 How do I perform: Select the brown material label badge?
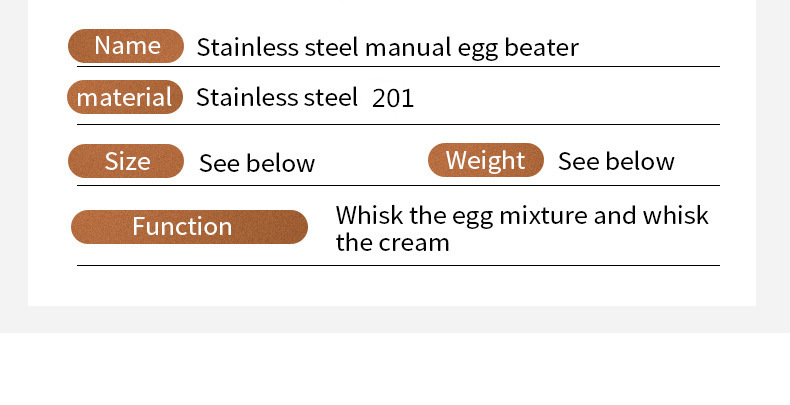point(125,97)
